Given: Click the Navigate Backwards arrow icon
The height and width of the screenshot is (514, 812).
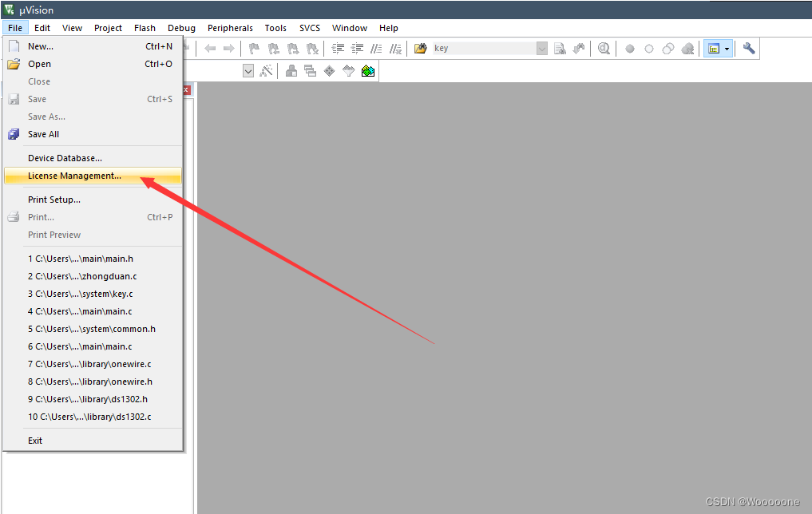Looking at the screenshot, I should coord(210,49).
